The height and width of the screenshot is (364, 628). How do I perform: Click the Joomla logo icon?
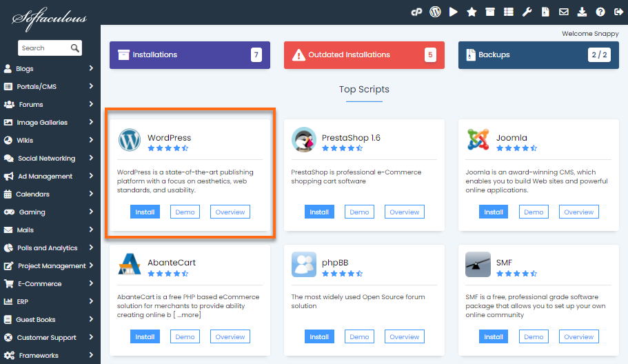[x=478, y=139]
